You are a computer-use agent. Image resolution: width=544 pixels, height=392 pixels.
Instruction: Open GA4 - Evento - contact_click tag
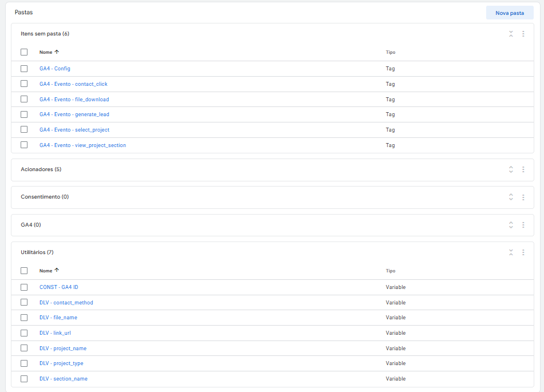tap(73, 84)
